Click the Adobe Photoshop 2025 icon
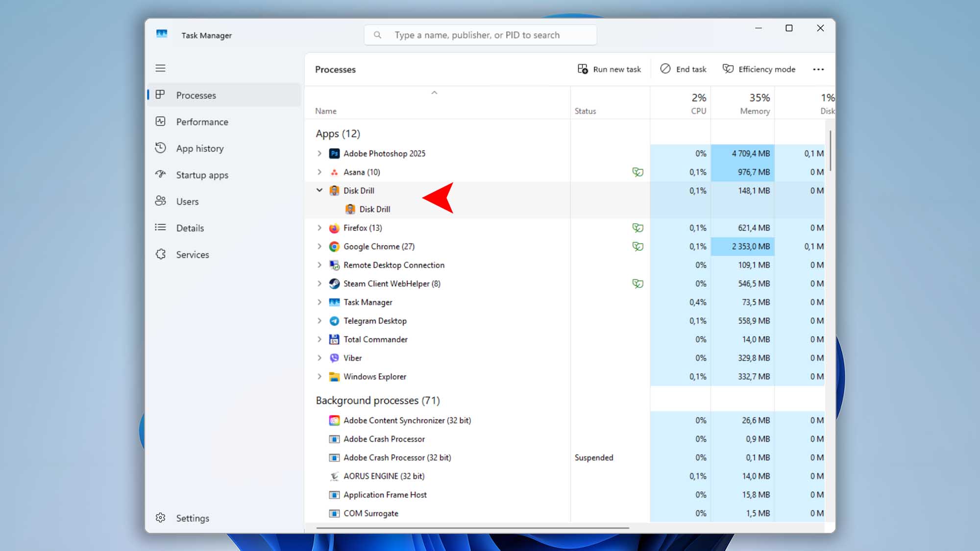The image size is (980, 551). (x=334, y=153)
